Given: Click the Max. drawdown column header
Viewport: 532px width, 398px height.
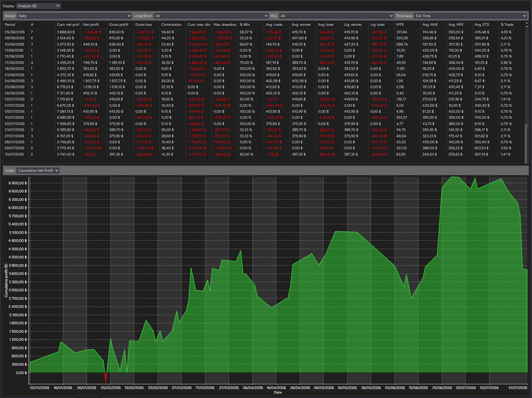Looking at the screenshot, I should point(225,25).
